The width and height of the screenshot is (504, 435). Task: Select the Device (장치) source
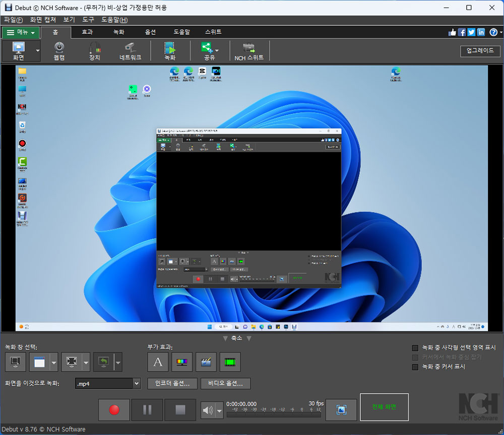coord(95,51)
